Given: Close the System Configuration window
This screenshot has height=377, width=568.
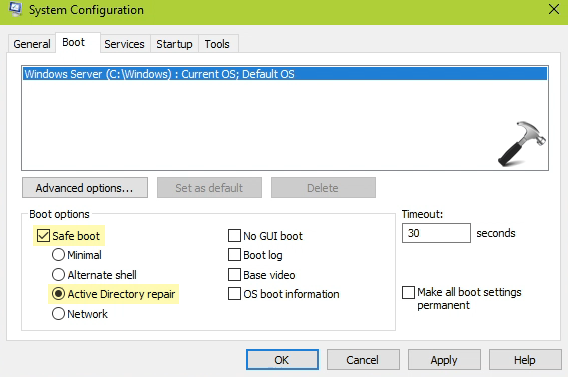Looking at the screenshot, I should tap(554, 9).
